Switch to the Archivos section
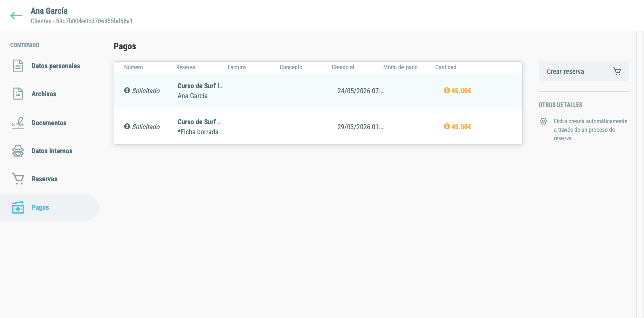644x318 pixels. (49, 94)
